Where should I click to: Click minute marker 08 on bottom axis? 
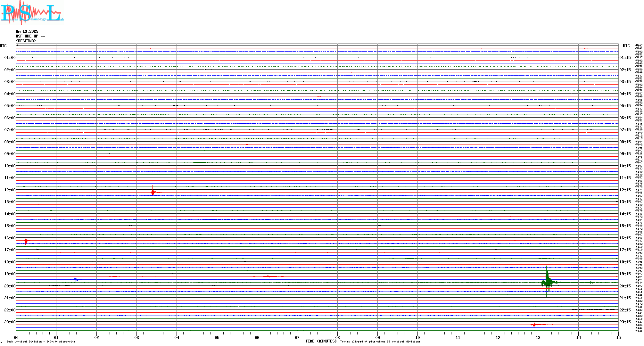pyautogui.click(x=337, y=337)
